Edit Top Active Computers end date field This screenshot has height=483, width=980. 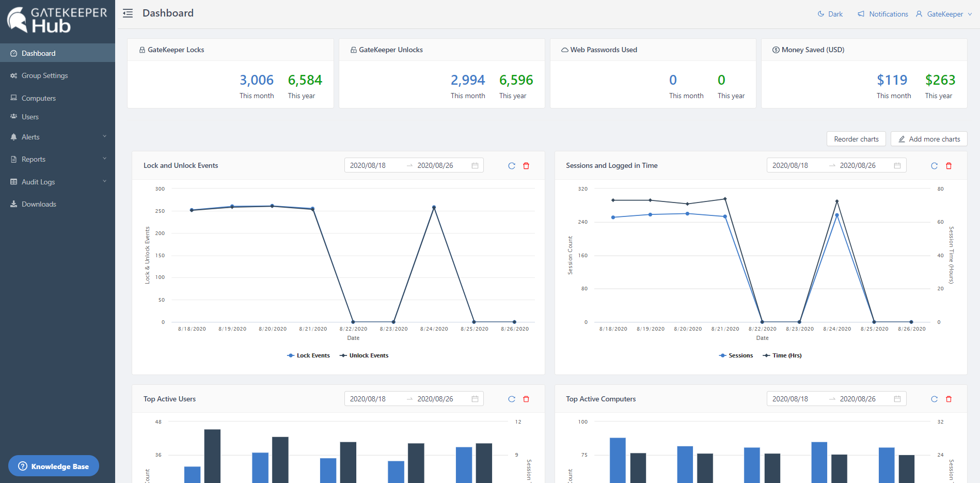pos(858,399)
